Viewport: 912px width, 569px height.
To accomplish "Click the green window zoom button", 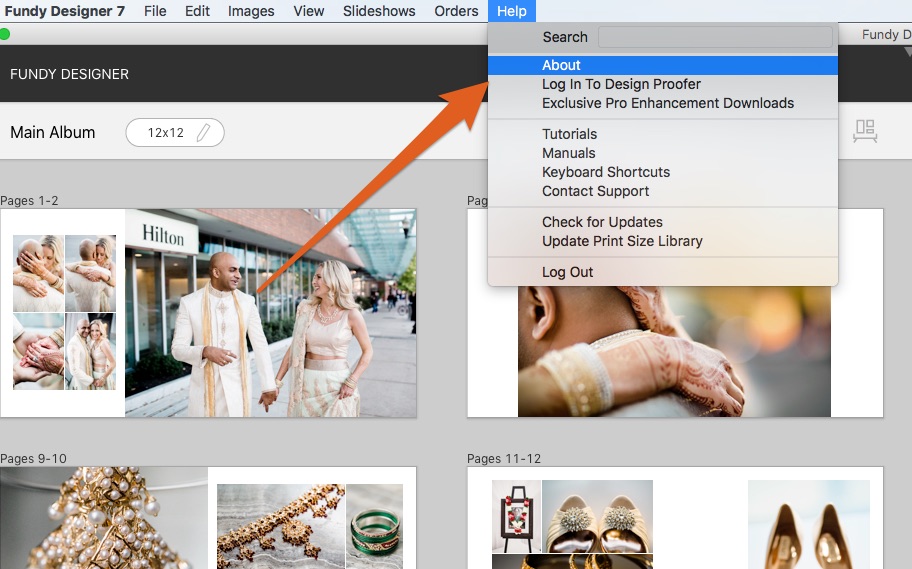I will click(5, 34).
